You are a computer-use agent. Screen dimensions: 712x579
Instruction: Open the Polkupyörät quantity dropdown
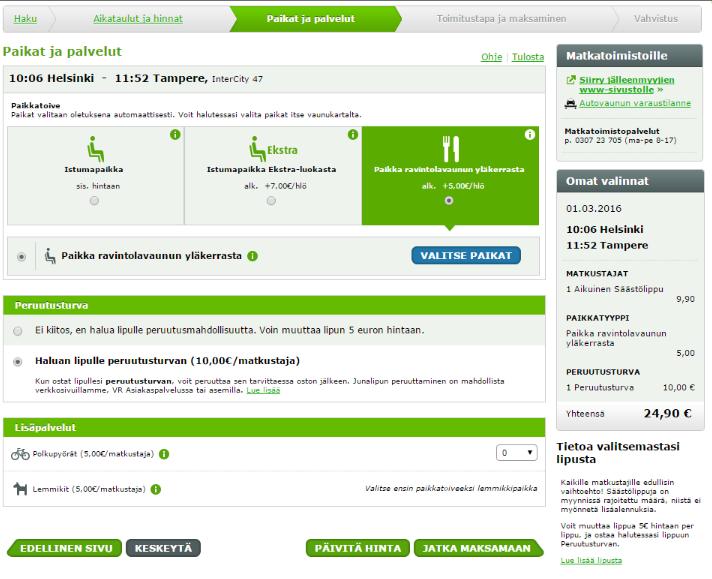coord(517,453)
